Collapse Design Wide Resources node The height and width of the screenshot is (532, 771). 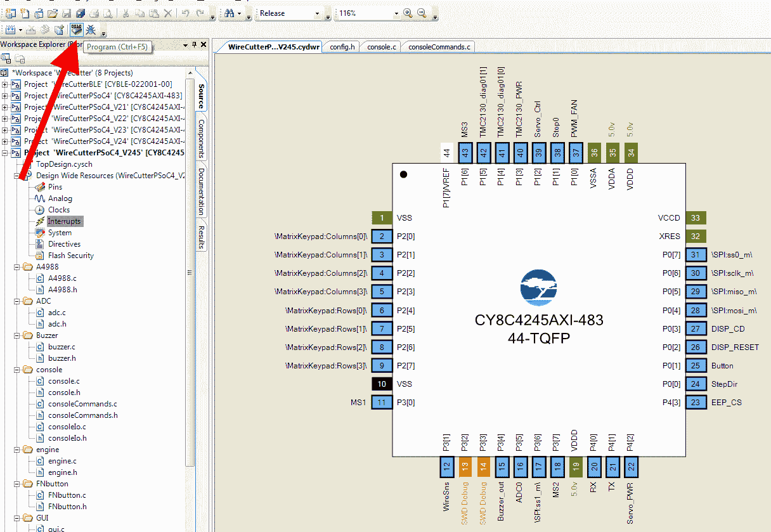[x=18, y=176]
